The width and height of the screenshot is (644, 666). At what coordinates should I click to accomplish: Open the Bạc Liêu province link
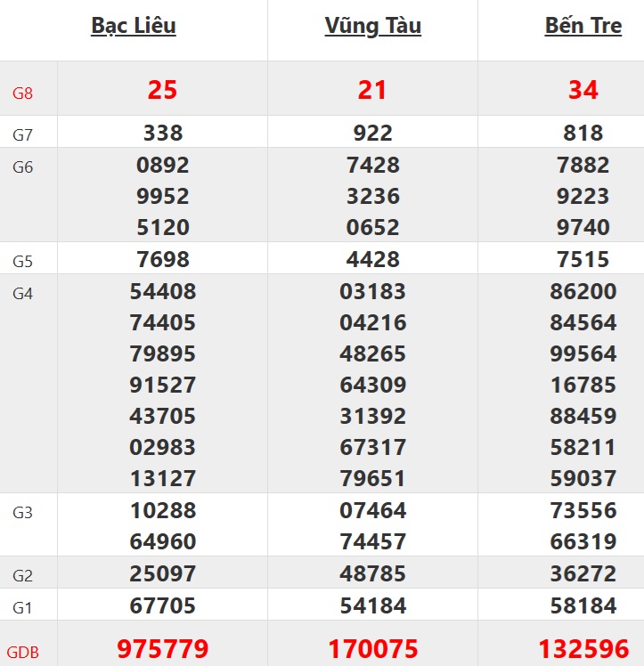tap(134, 27)
